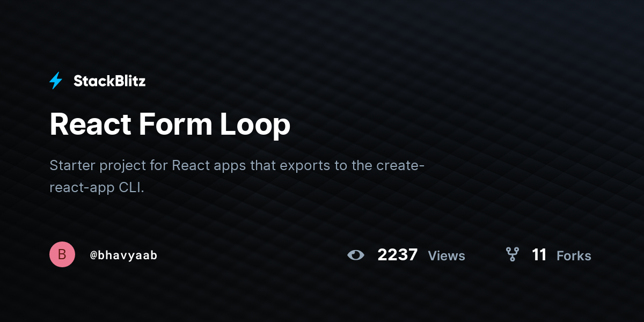644x322 pixels.
Task: Select the Forks label
Action: (574, 255)
